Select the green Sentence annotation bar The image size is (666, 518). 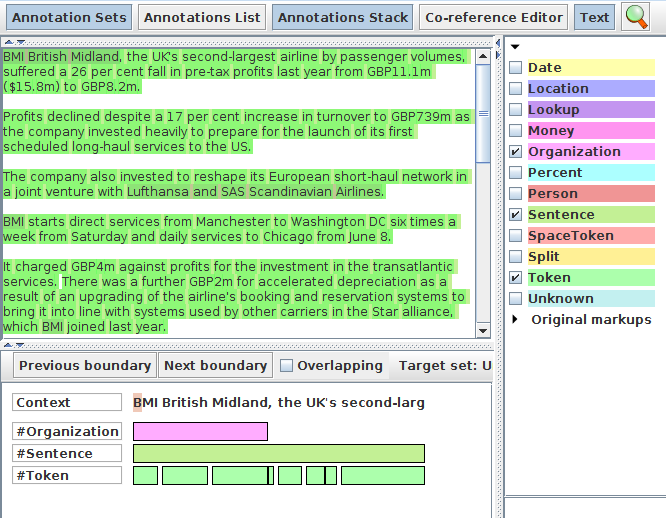tap(279, 453)
